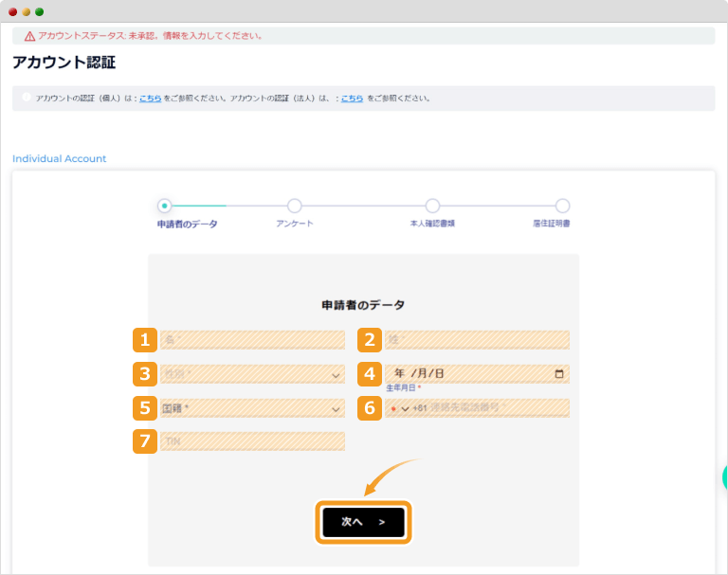This screenshot has height=575, width=728.
Task: Select the アンケート step circle
Action: pos(295,206)
